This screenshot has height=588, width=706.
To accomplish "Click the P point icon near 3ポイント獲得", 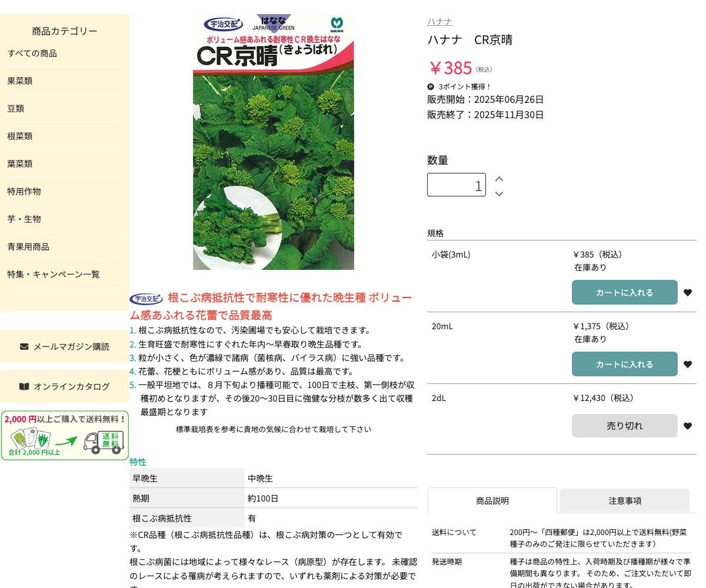I will pyautogui.click(x=431, y=86).
